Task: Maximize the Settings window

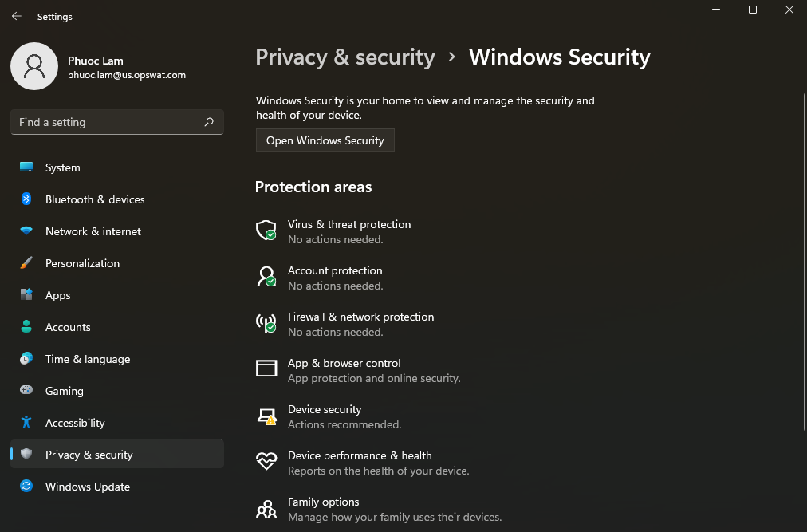Action: pyautogui.click(x=753, y=10)
